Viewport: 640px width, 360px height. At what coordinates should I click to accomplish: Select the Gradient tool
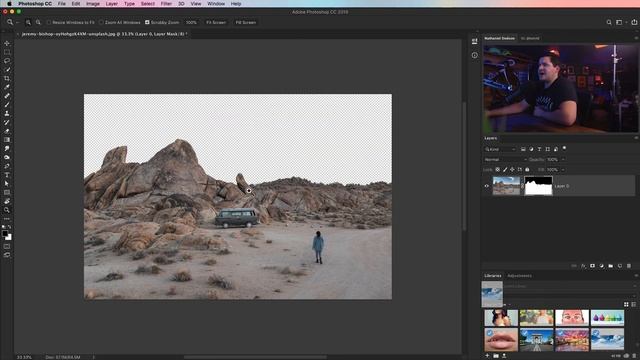click(7, 140)
